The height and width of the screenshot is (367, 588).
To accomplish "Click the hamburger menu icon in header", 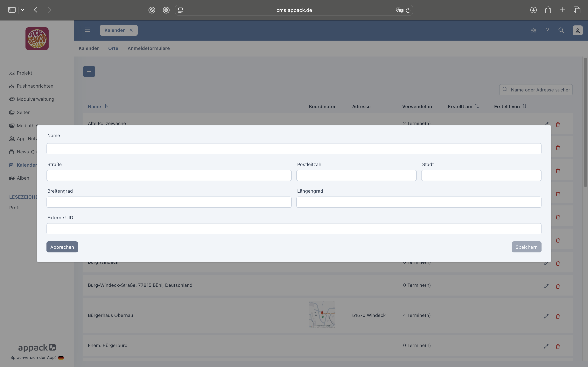I will pos(87,30).
